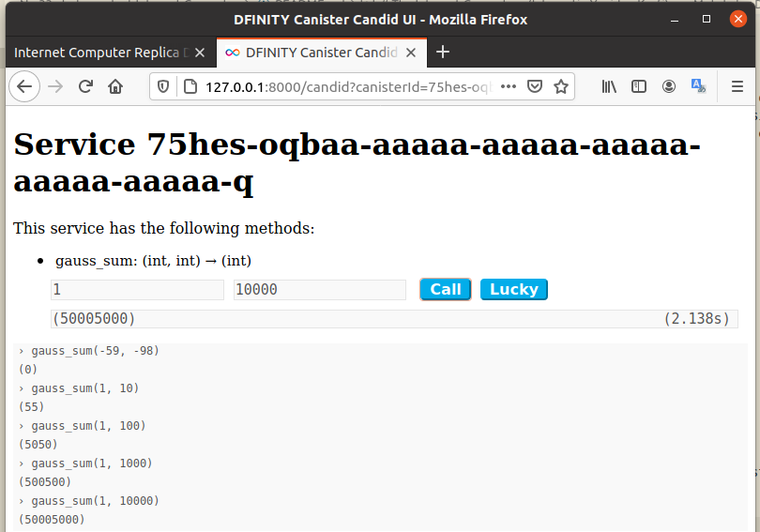Click the log result (500500)

click(45, 482)
